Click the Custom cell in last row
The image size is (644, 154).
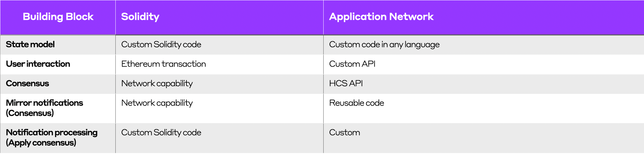pyautogui.click(x=344, y=132)
